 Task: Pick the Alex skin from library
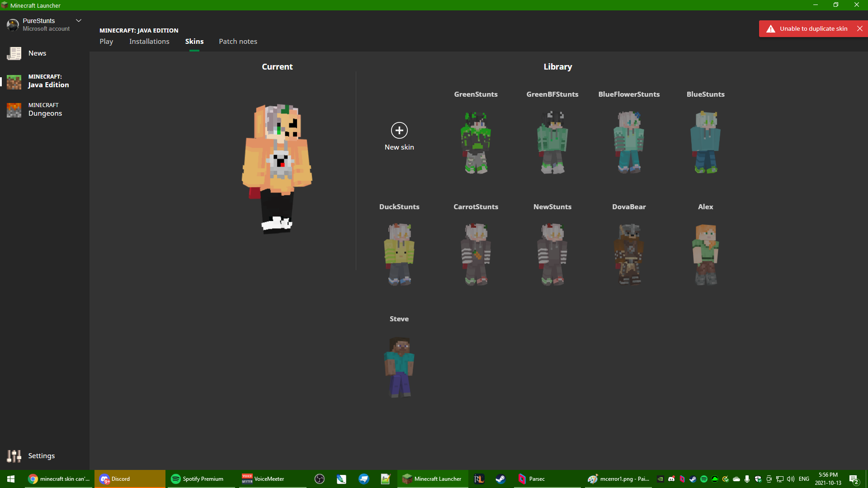coord(705,254)
